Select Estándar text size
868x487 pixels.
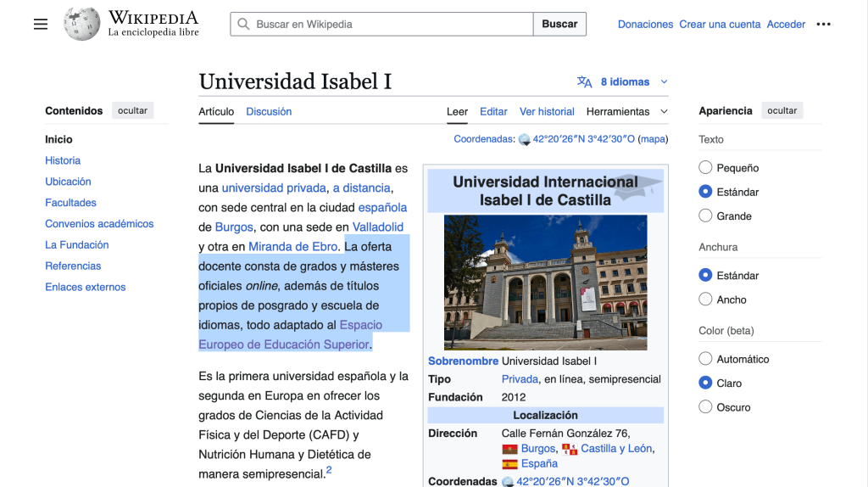[x=705, y=192]
